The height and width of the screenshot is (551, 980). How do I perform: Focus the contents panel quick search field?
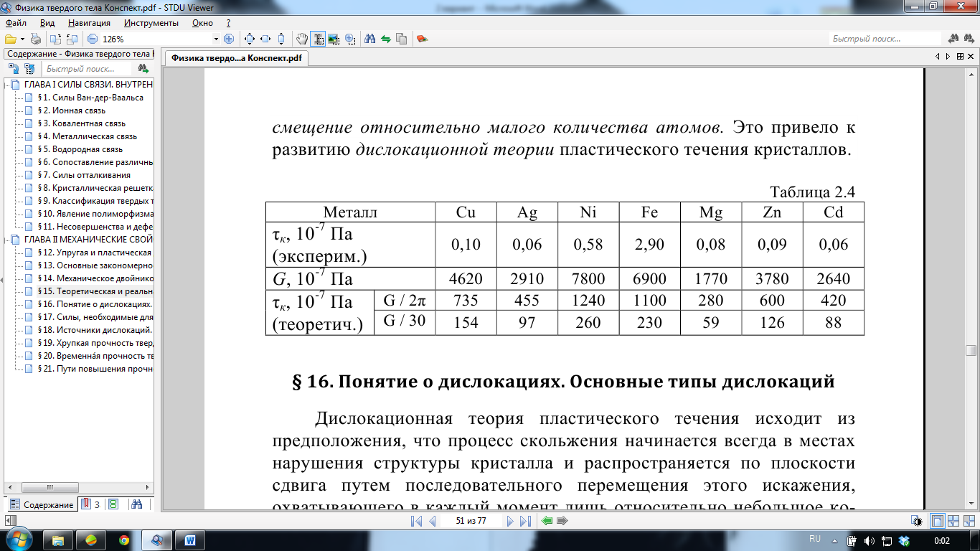(x=88, y=69)
